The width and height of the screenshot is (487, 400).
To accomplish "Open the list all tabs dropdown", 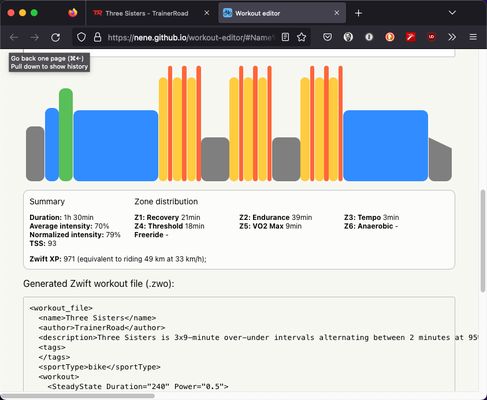I will pos(452,13).
